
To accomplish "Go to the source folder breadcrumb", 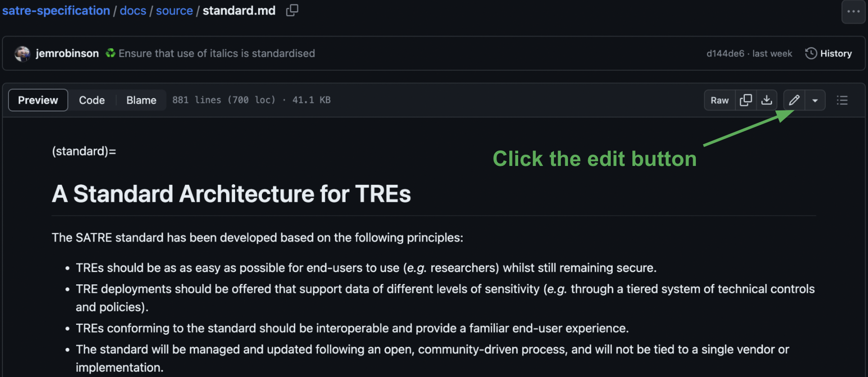I will click(174, 10).
